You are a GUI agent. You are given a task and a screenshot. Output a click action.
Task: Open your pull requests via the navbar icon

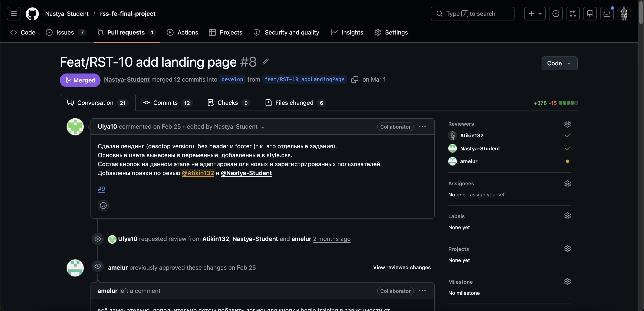click(x=573, y=14)
